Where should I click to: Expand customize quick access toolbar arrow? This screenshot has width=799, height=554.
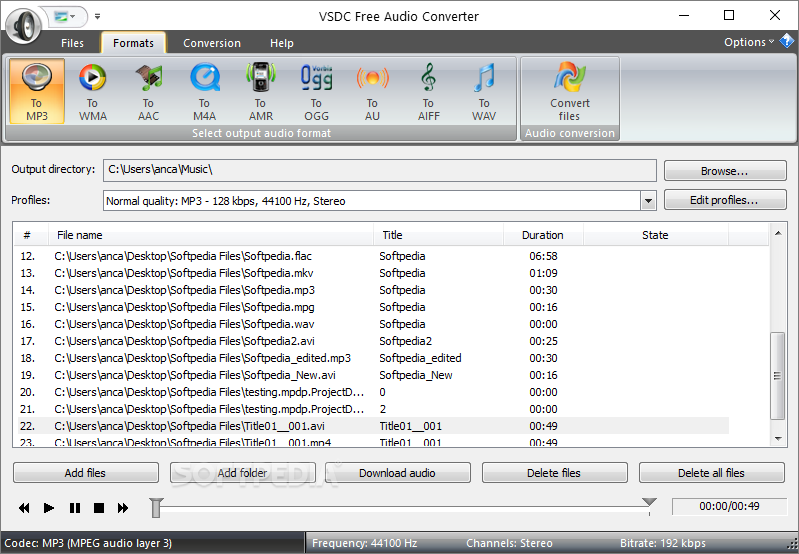click(97, 17)
